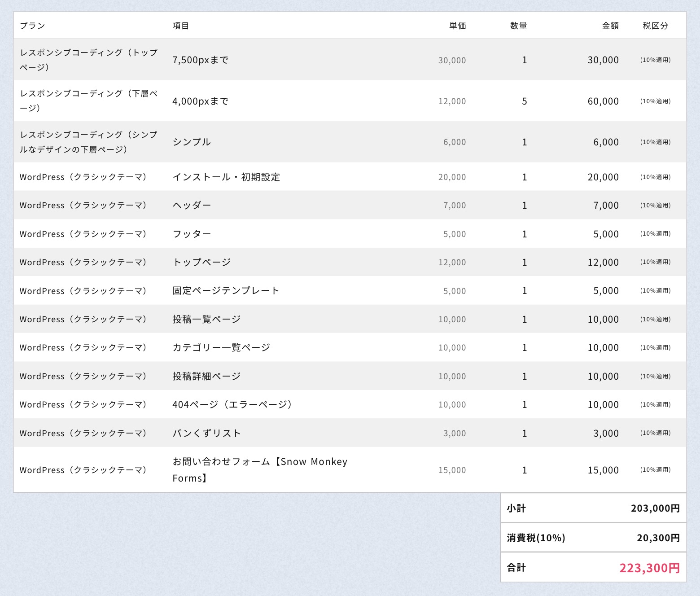700x596 pixels.
Task: Click the 小計 203,000円 amount
Action: coord(655,508)
